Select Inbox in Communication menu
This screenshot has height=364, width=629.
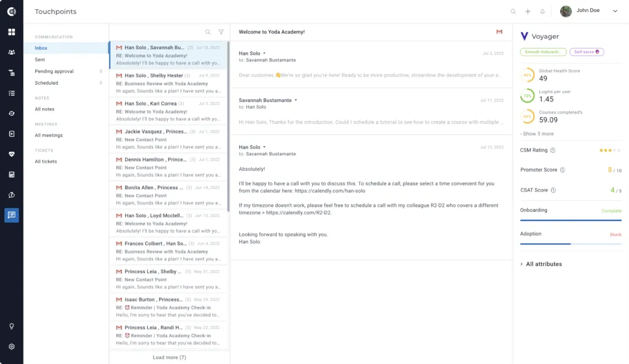click(x=66, y=48)
